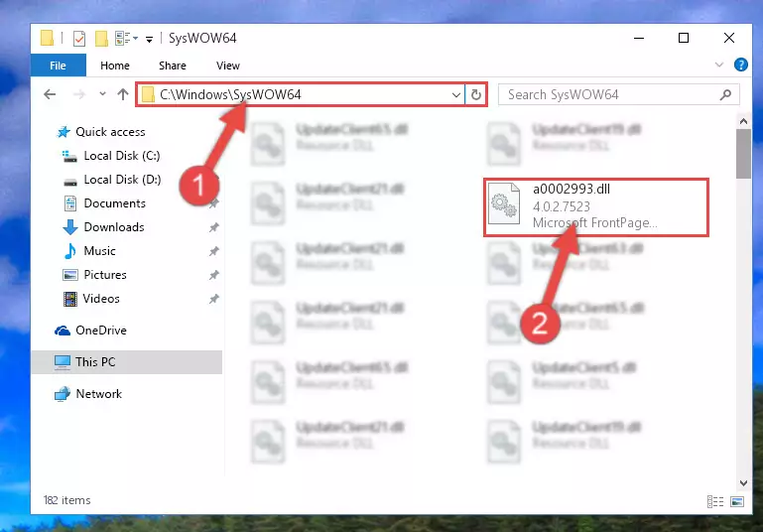Viewport: 763px width, 532px height.
Task: Switch to Details view in status bar
Action: [714, 501]
